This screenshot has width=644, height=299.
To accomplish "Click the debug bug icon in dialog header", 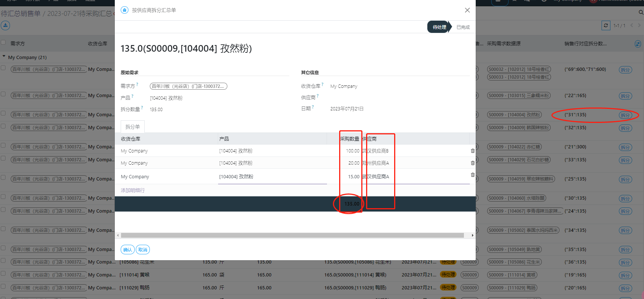I will pos(125,10).
